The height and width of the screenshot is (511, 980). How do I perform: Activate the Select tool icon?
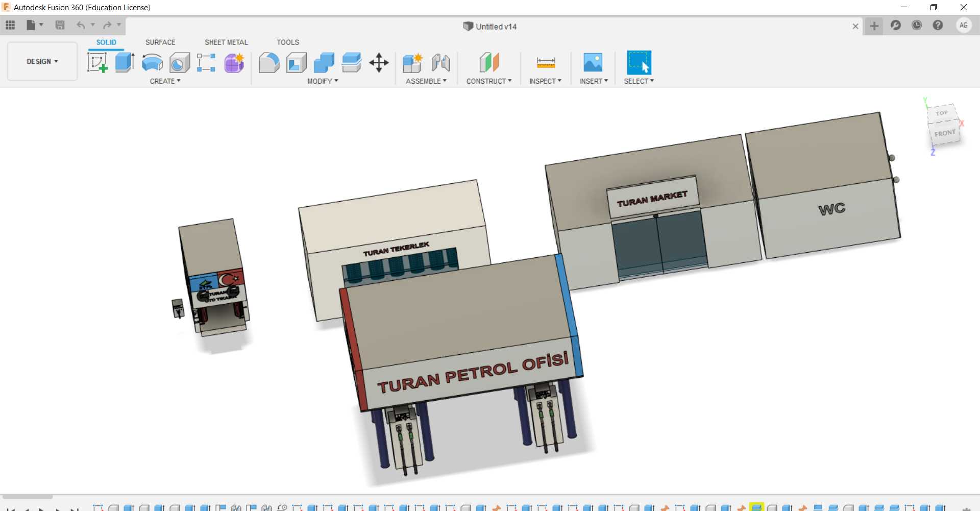pyautogui.click(x=639, y=63)
